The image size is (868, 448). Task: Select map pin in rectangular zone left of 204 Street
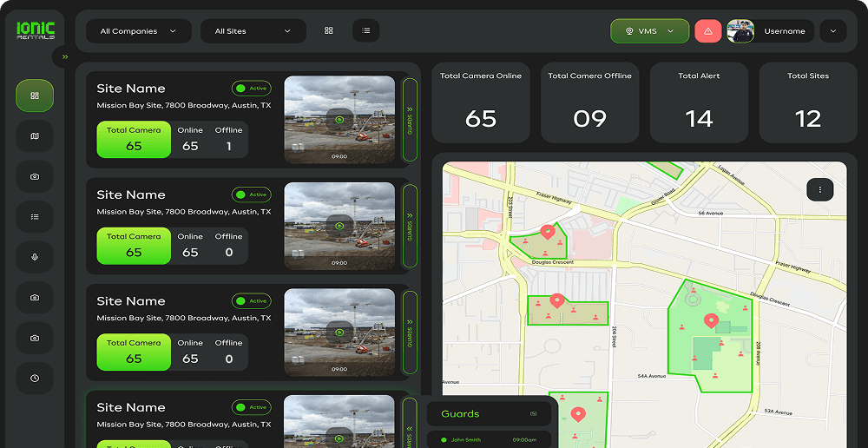tap(557, 300)
